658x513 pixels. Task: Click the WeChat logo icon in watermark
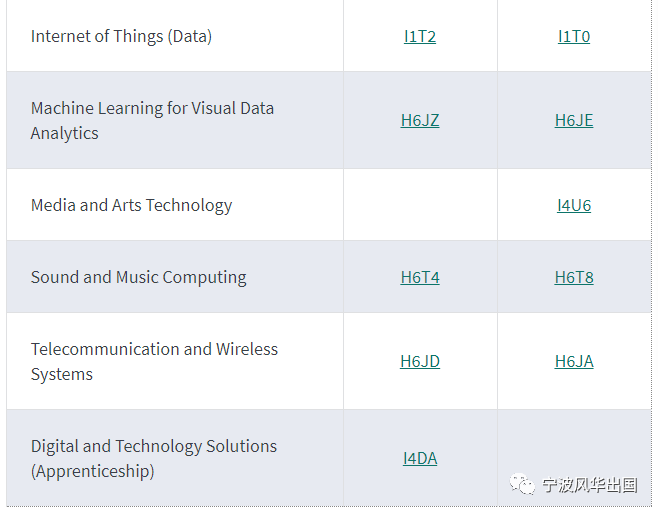pos(522,484)
